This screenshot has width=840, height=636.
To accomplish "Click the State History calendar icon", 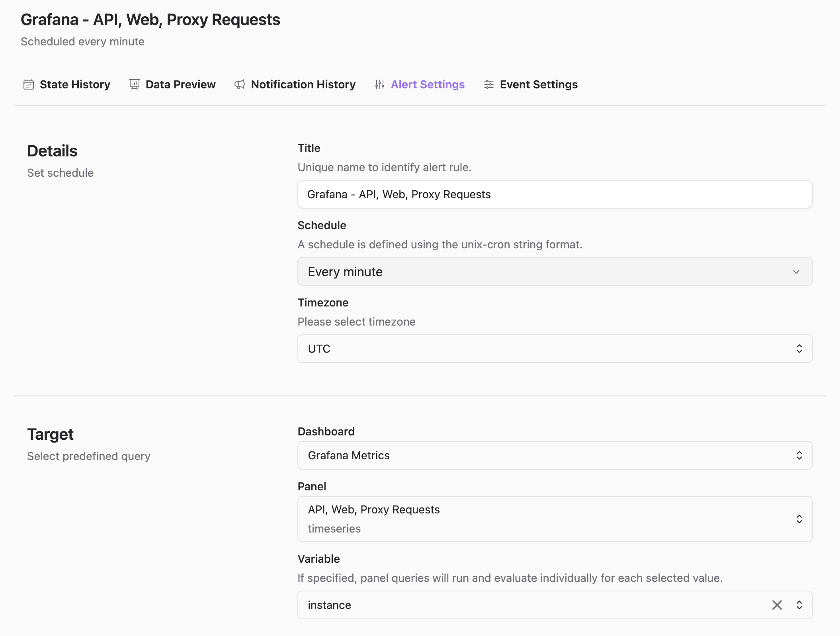I will coord(29,84).
